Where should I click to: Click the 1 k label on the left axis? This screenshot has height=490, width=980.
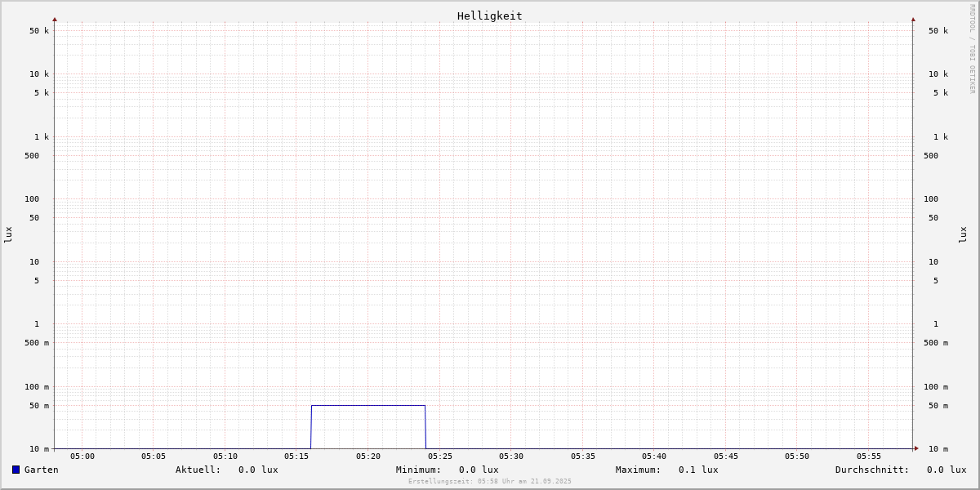click(x=42, y=137)
